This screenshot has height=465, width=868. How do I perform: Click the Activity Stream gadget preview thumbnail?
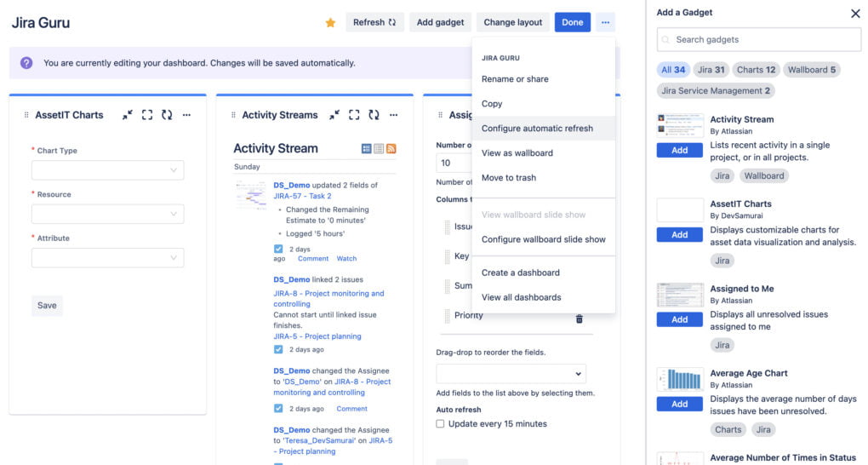[x=680, y=126]
